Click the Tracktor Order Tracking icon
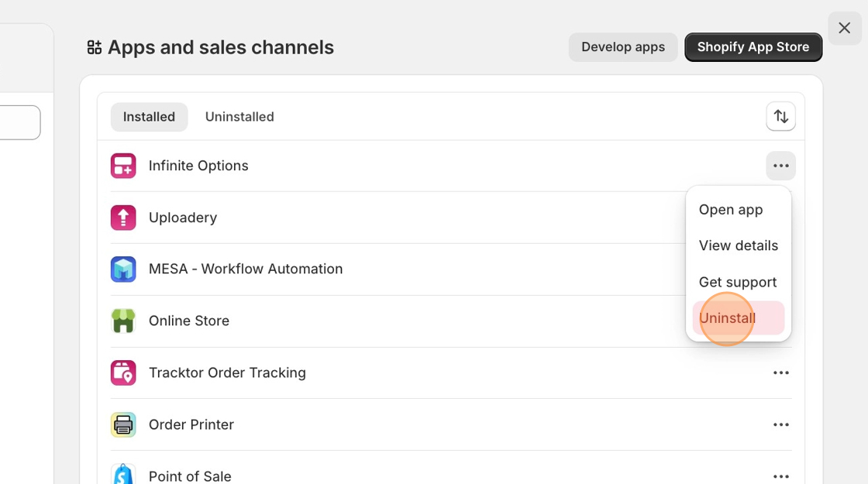The height and width of the screenshot is (484, 868). 123,372
